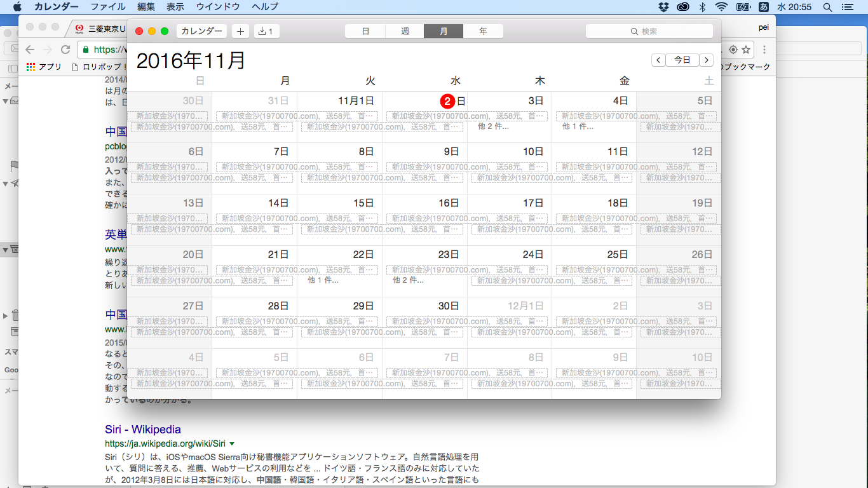Toggle the カレンダー calendar list button
Image resolution: width=868 pixels, height=488 pixels.
click(x=202, y=31)
